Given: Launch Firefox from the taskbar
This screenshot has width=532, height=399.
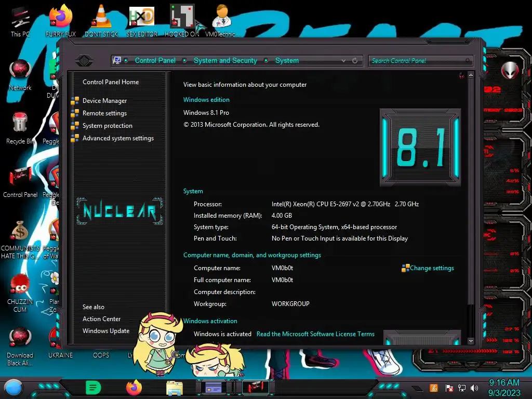Looking at the screenshot, I should pos(134,388).
